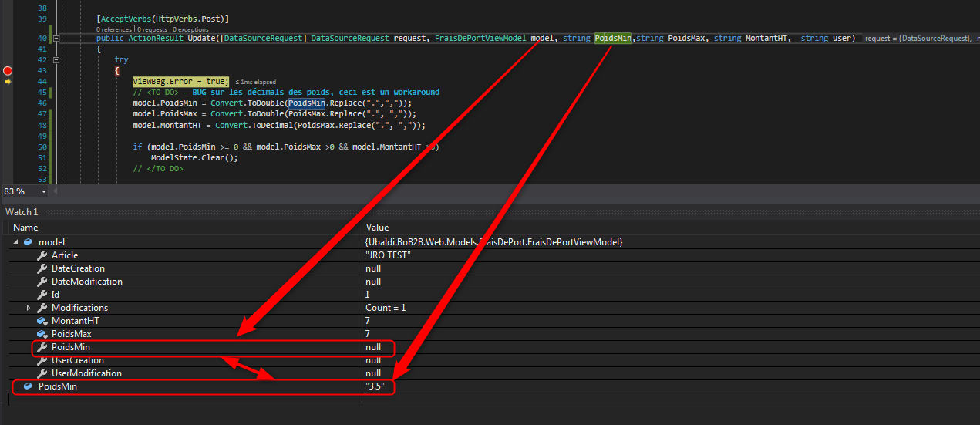The width and height of the screenshot is (980, 425).
Task: Click the MontantHT field icon
Action: point(42,321)
